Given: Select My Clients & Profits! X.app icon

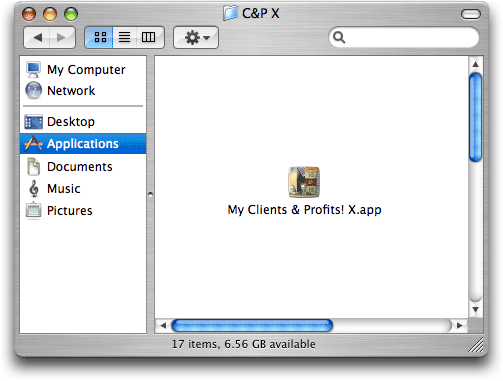Looking at the screenshot, I should (x=304, y=182).
